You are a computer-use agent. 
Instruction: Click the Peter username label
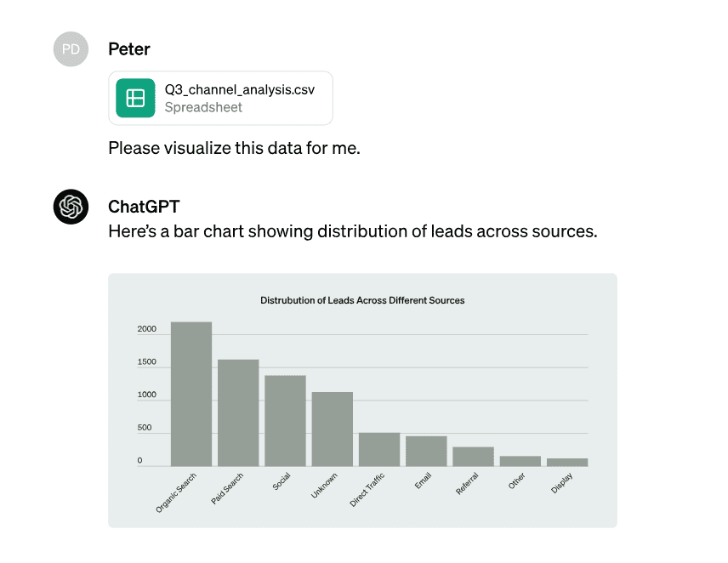(129, 49)
